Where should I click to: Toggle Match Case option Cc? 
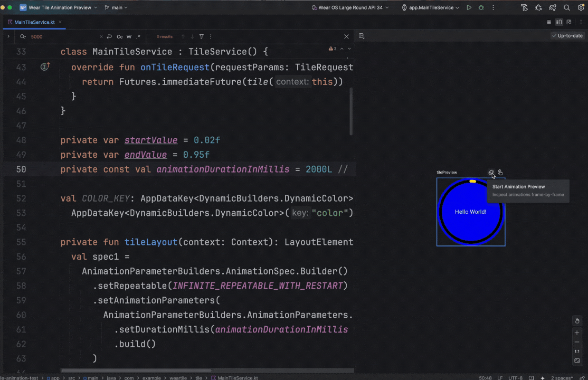[x=120, y=37]
